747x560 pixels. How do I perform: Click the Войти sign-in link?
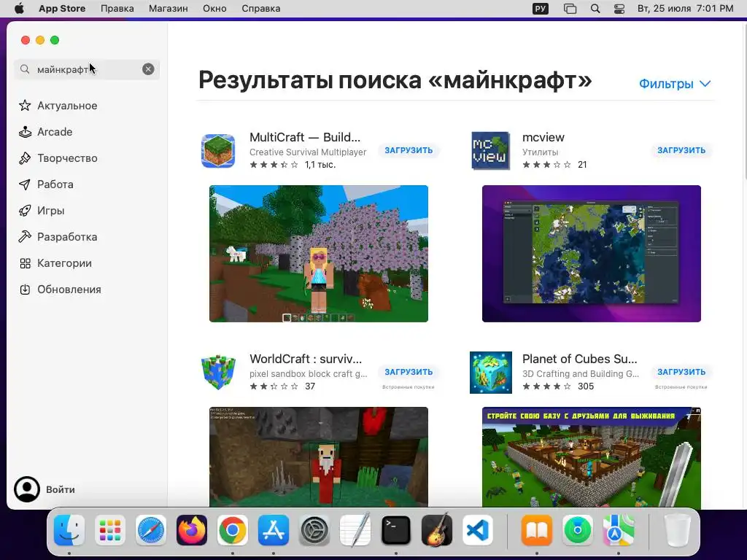pos(61,489)
